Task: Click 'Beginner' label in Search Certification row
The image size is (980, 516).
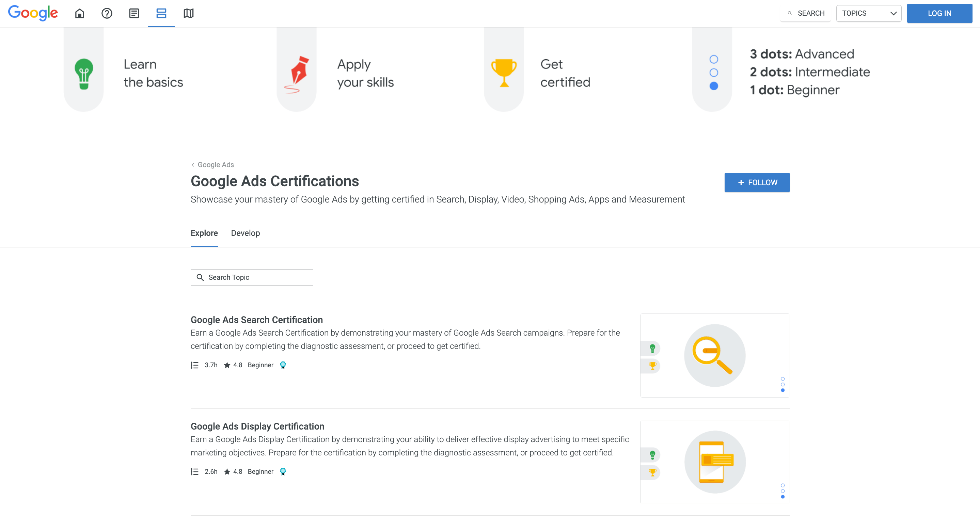Action: [260, 365]
